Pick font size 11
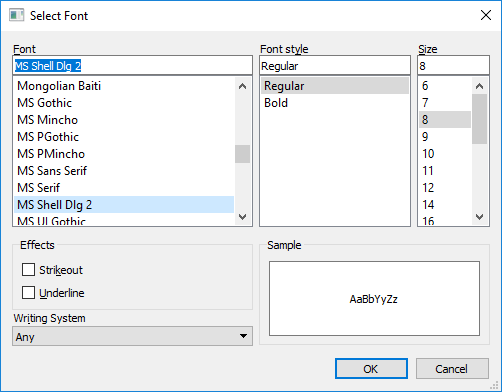Viewport: 502px width, 392px height. (x=445, y=171)
